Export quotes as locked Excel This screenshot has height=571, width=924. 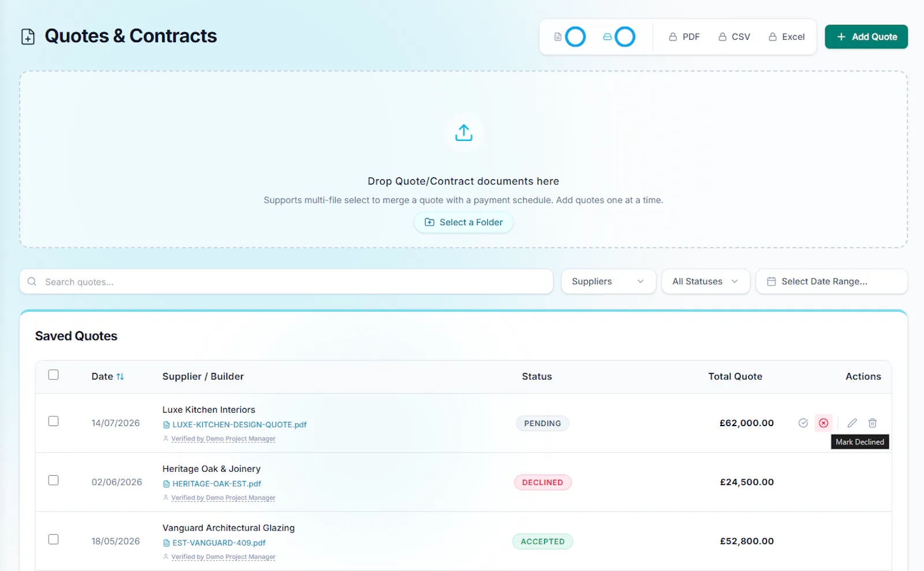[x=787, y=37]
